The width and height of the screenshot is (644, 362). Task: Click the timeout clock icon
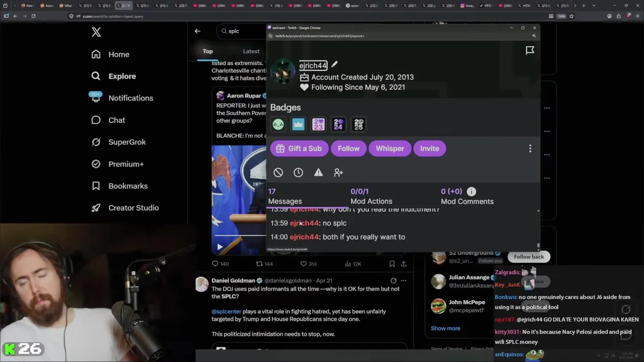coord(298,172)
